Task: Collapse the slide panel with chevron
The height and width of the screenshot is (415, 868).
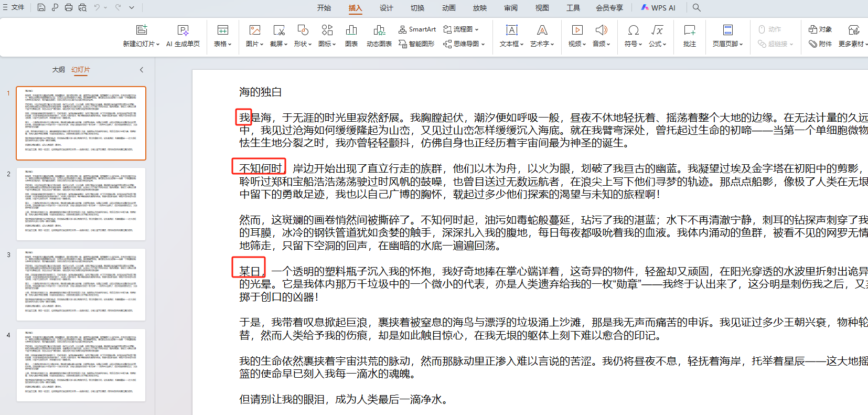Action: click(141, 70)
